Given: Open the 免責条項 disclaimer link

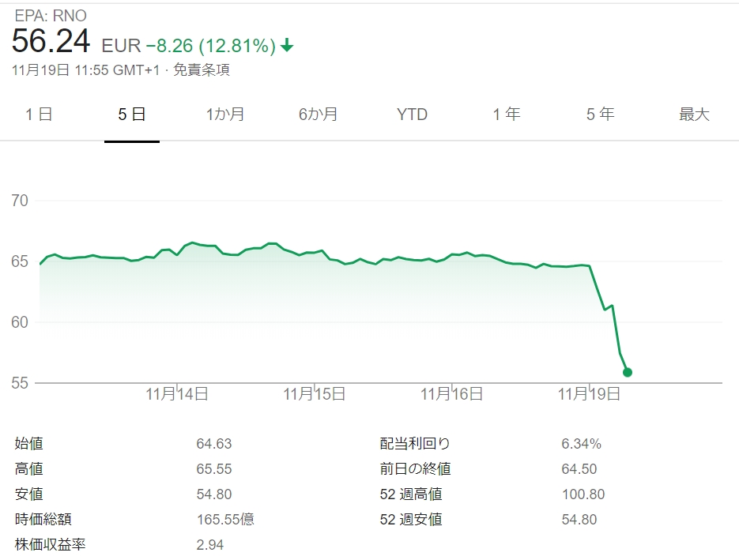Looking at the screenshot, I should point(202,70).
